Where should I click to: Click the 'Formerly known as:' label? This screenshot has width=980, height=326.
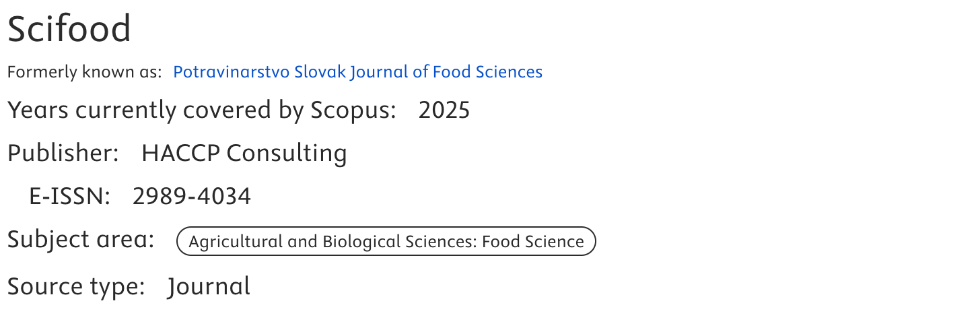[85, 72]
